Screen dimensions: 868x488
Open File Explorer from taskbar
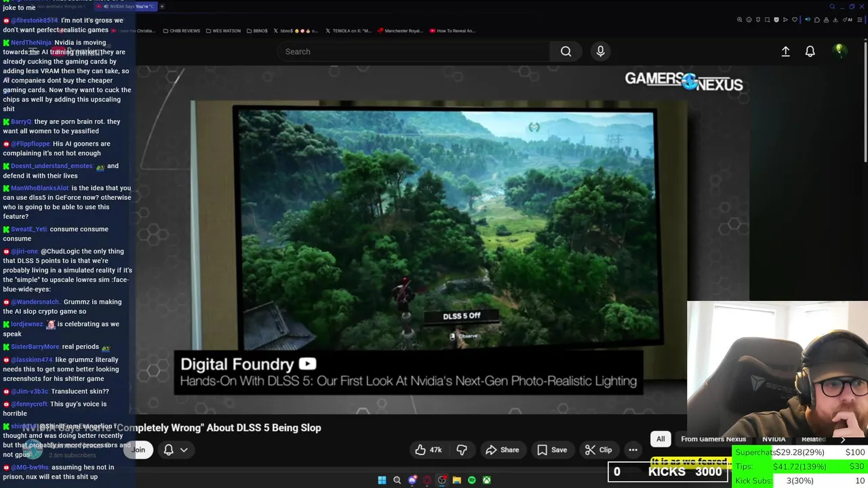pos(456,480)
